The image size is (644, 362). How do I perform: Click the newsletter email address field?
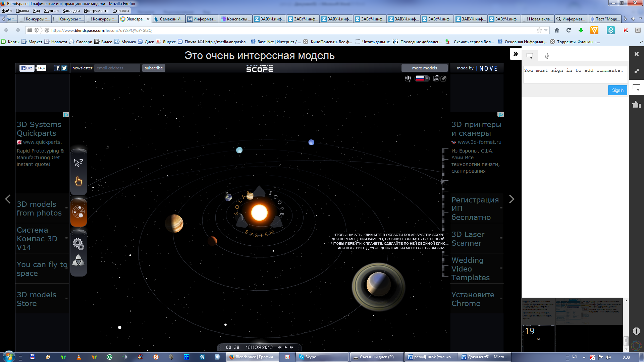tap(117, 68)
